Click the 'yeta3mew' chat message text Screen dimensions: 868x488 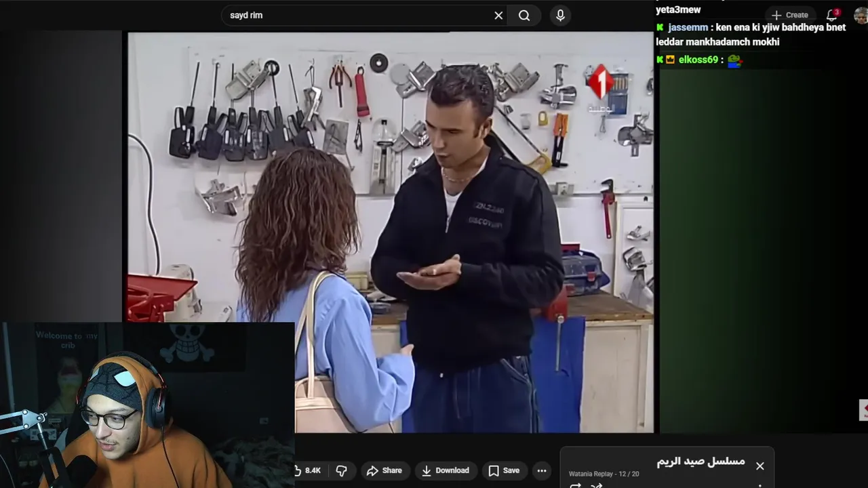pyautogui.click(x=678, y=9)
